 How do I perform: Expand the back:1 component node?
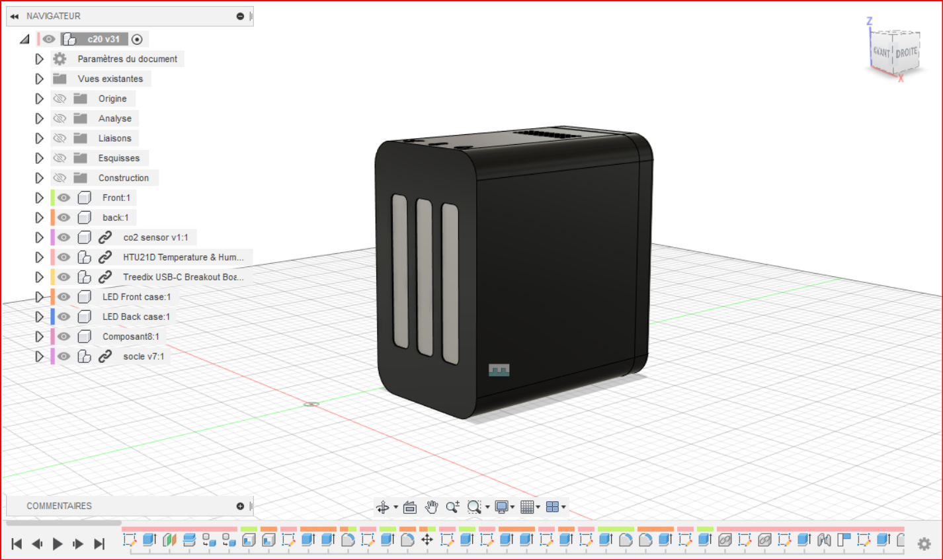pyautogui.click(x=40, y=218)
